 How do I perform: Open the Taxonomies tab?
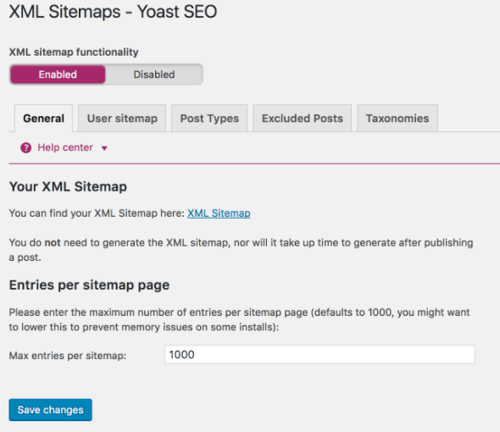tap(397, 118)
